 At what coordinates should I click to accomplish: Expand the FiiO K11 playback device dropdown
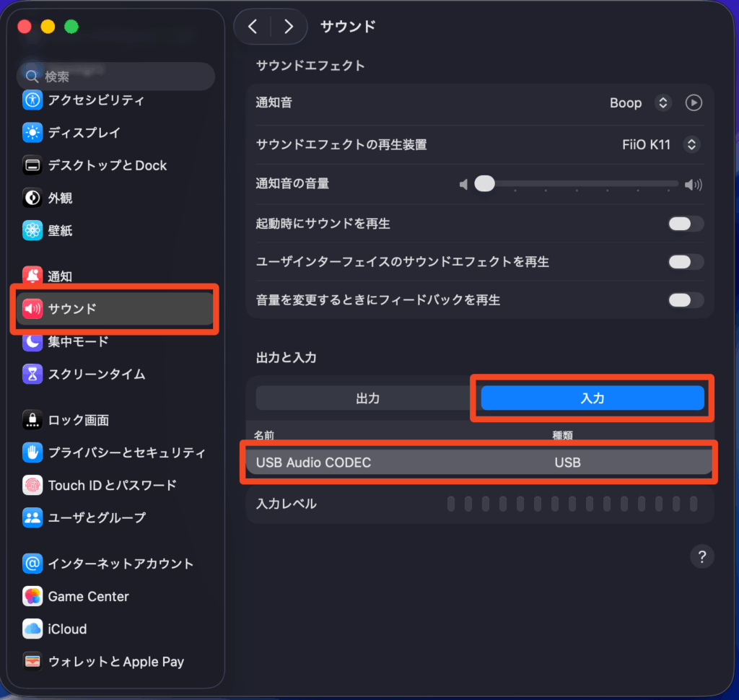click(x=691, y=145)
